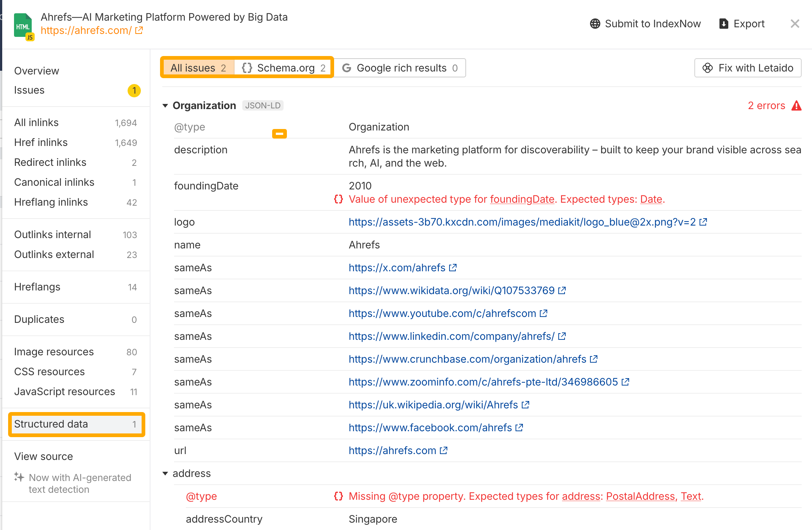The height and width of the screenshot is (530, 812).
Task: Click the globe icon for IndexNow
Action: [x=595, y=24]
